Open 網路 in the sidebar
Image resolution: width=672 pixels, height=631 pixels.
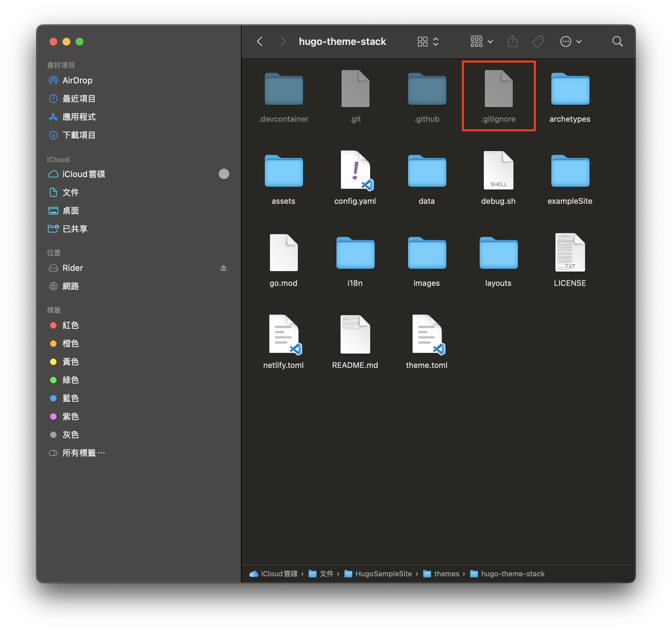[139, 286]
